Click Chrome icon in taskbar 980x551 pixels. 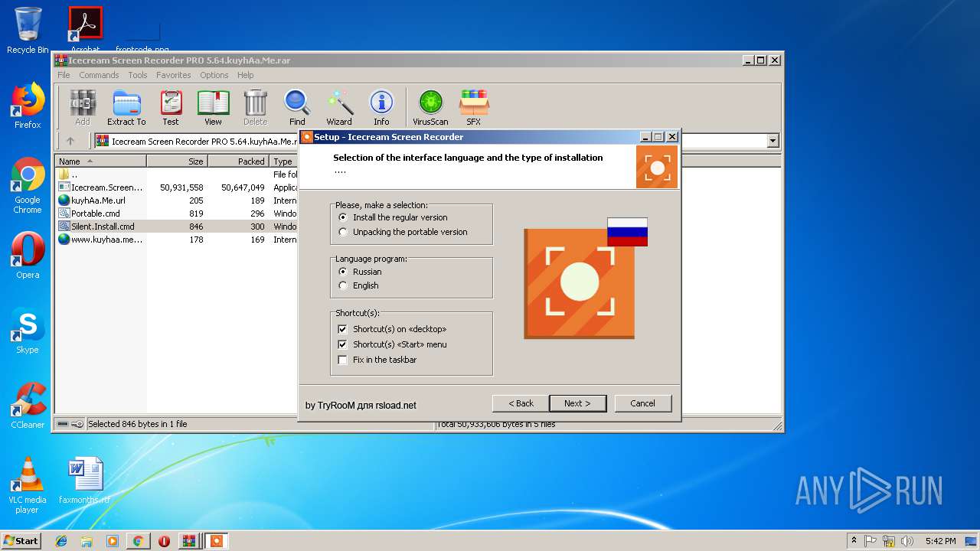(x=138, y=541)
